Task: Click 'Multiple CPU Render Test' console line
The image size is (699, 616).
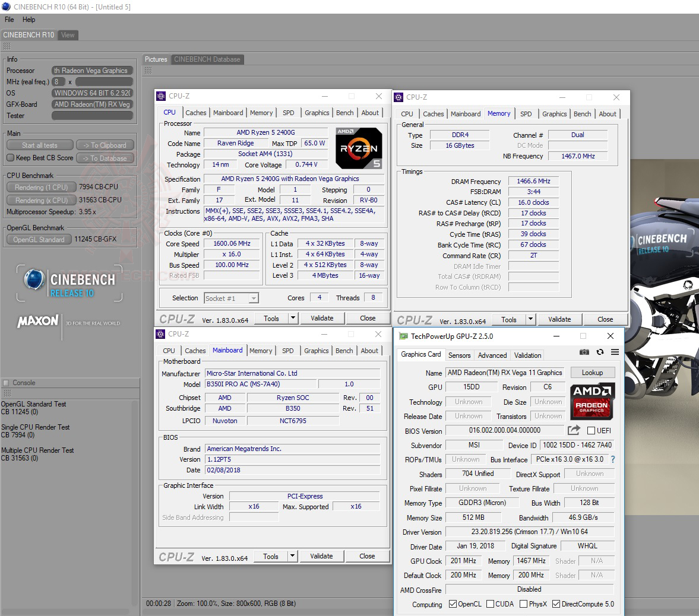Action: pyautogui.click(x=37, y=450)
